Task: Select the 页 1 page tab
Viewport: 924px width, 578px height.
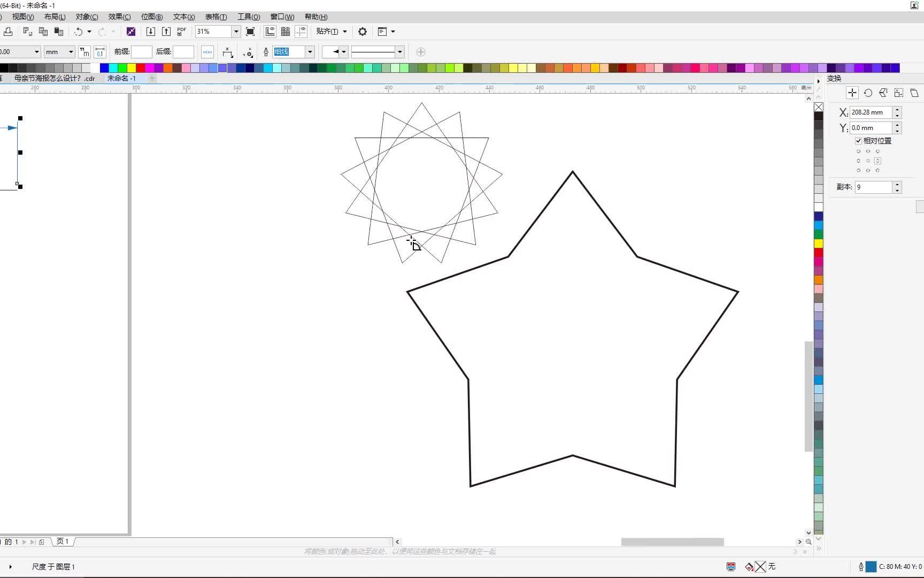Action: pos(63,542)
